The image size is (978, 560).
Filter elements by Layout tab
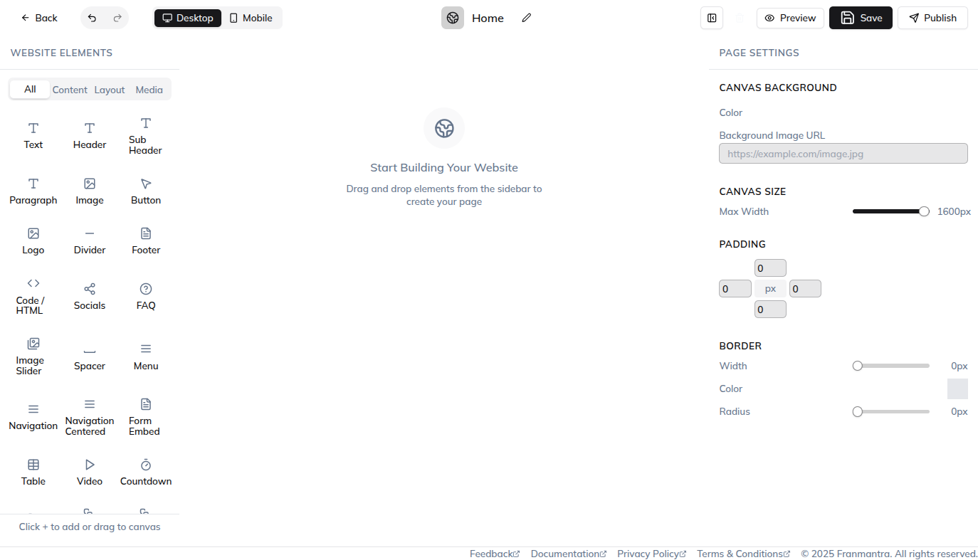[110, 90]
